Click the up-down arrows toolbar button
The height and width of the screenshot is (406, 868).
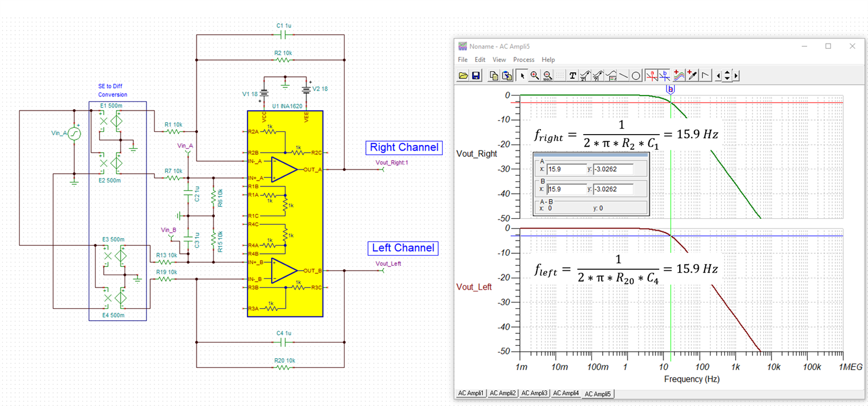point(727,75)
